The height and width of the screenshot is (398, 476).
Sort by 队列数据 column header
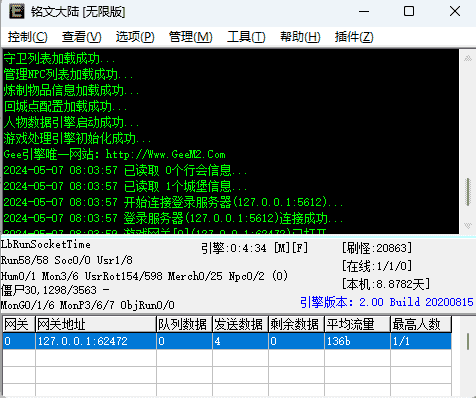(x=184, y=324)
